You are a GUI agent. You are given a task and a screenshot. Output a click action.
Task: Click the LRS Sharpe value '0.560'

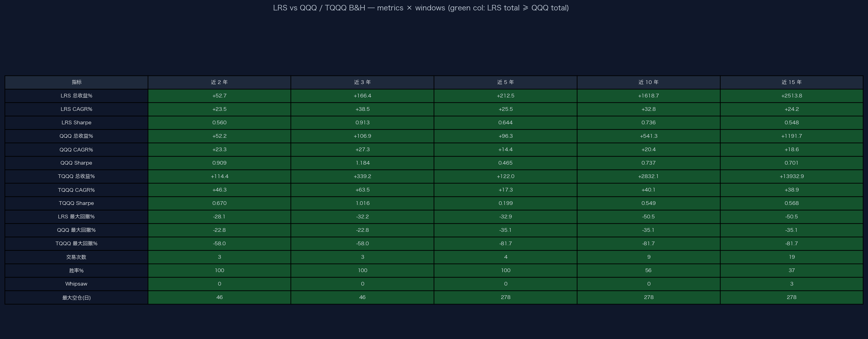(x=219, y=123)
